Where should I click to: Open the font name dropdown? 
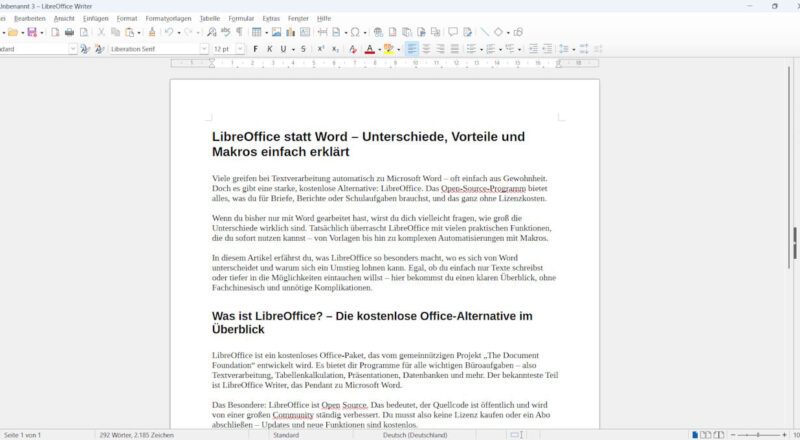204,49
